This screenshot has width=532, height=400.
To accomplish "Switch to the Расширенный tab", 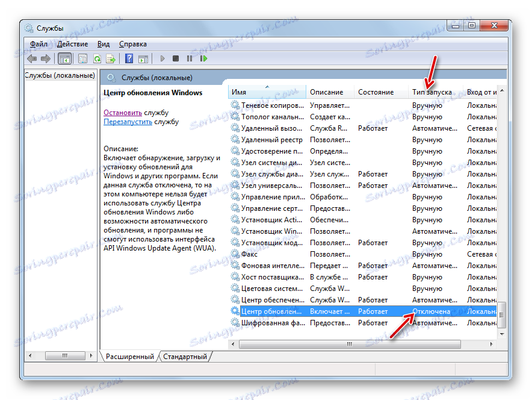I will click(129, 357).
